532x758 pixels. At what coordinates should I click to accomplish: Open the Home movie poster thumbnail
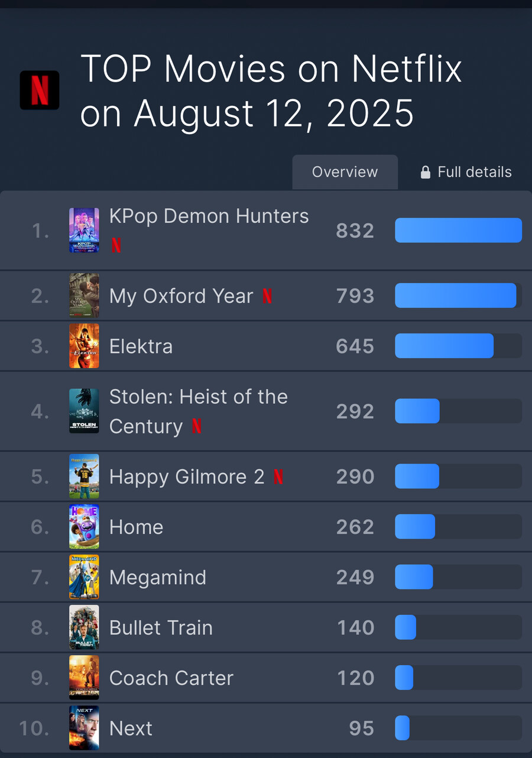84,527
